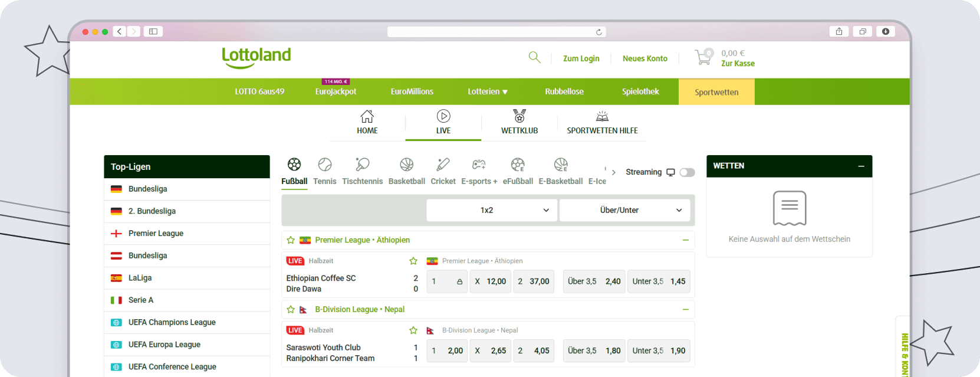Click the browser forward arrow
The image size is (980, 377).
tap(134, 31)
